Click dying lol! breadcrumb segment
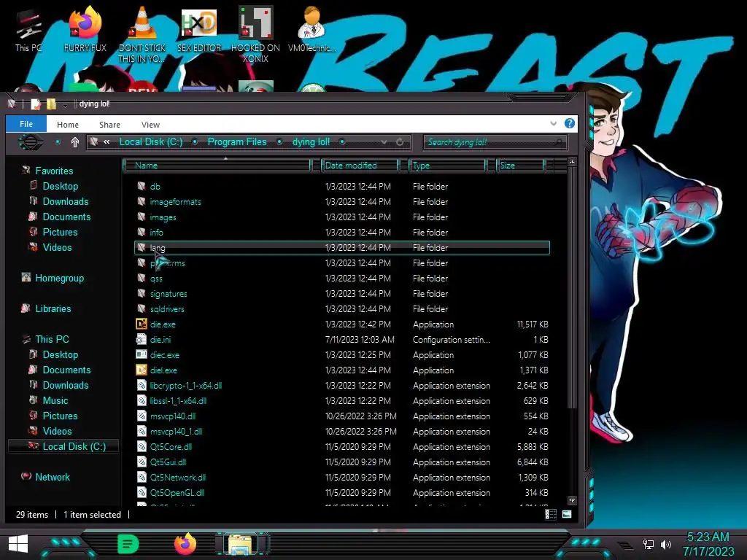The image size is (747, 560). (311, 142)
